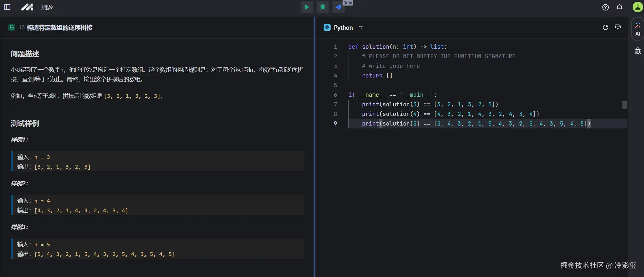The image size is (644, 277).
Task: Click the 样例1 label
Action: click(x=20, y=140)
